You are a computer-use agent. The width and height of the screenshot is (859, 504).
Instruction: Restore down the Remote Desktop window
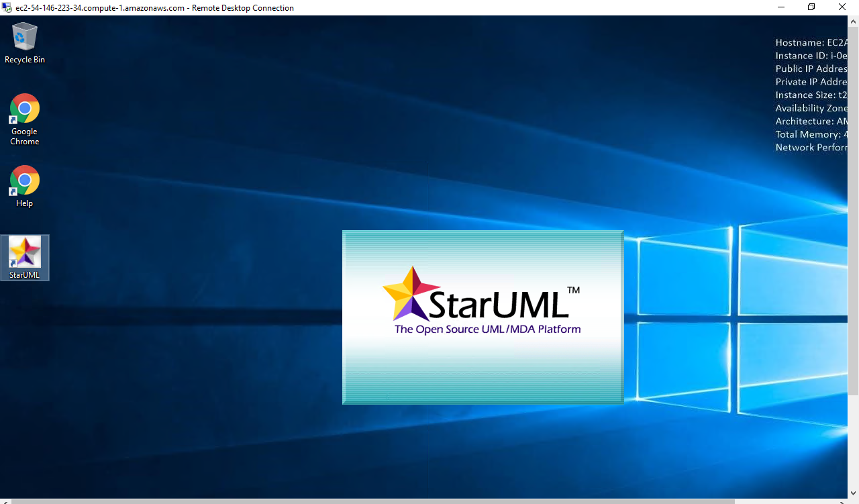(x=811, y=7)
